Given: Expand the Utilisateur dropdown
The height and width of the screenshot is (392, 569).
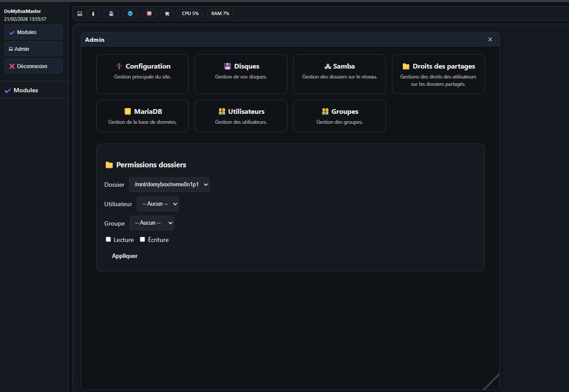Looking at the screenshot, I should click(x=158, y=204).
